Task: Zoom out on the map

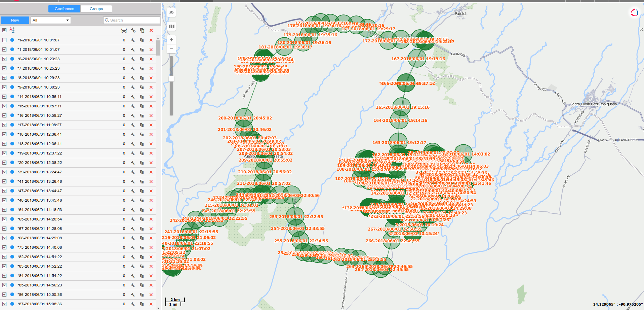Action: pyautogui.click(x=171, y=49)
